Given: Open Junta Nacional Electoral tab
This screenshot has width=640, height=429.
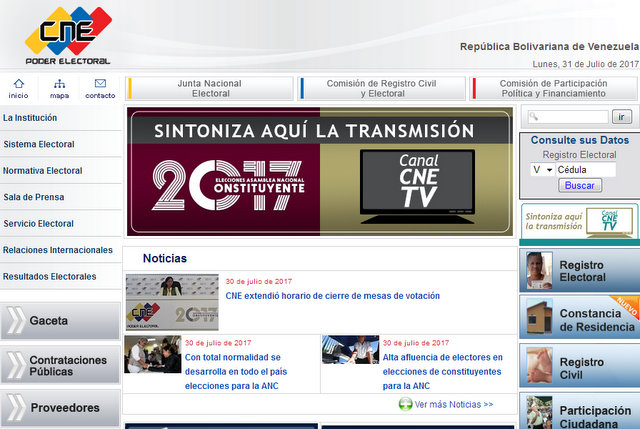Looking at the screenshot, I should coord(210,88).
